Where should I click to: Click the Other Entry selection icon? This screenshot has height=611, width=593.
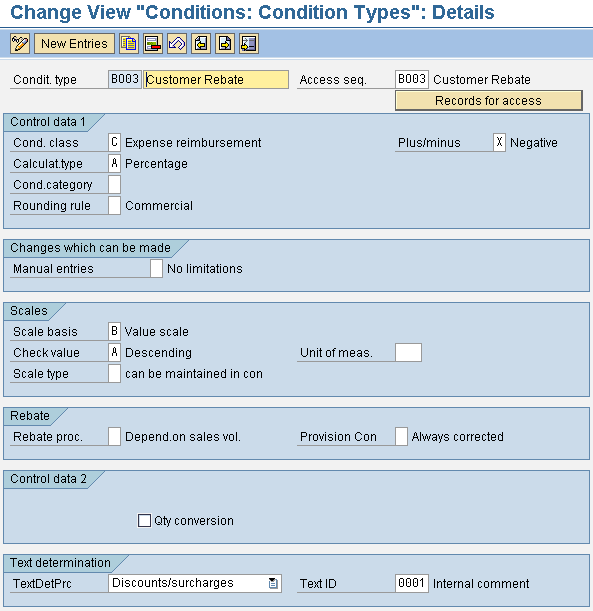249,43
